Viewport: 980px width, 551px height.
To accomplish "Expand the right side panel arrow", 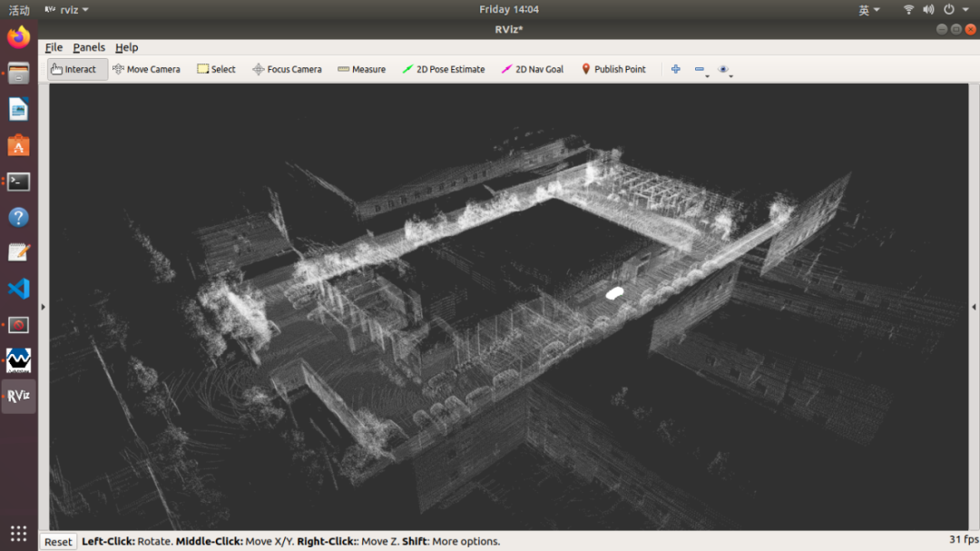I will (x=975, y=307).
